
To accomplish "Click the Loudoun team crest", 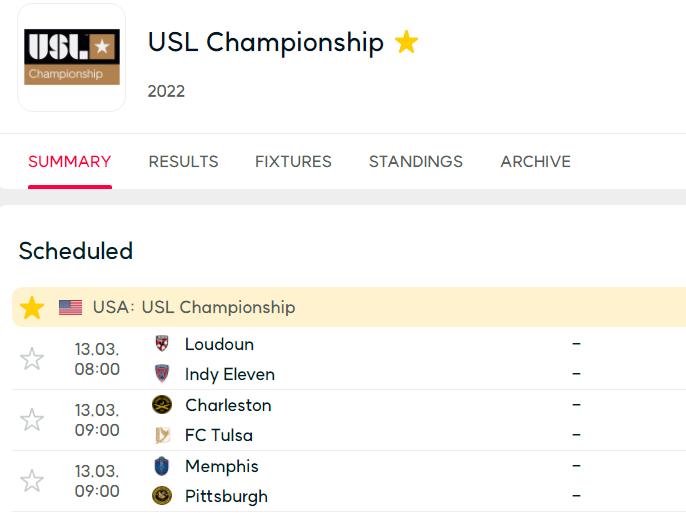I will click(162, 344).
